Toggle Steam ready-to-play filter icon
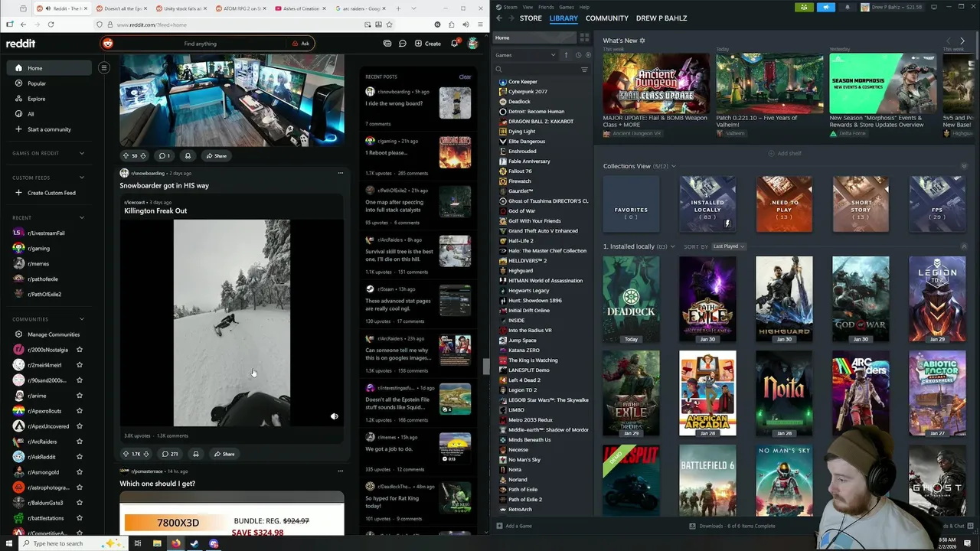This screenshot has height=551, width=980. (x=588, y=55)
